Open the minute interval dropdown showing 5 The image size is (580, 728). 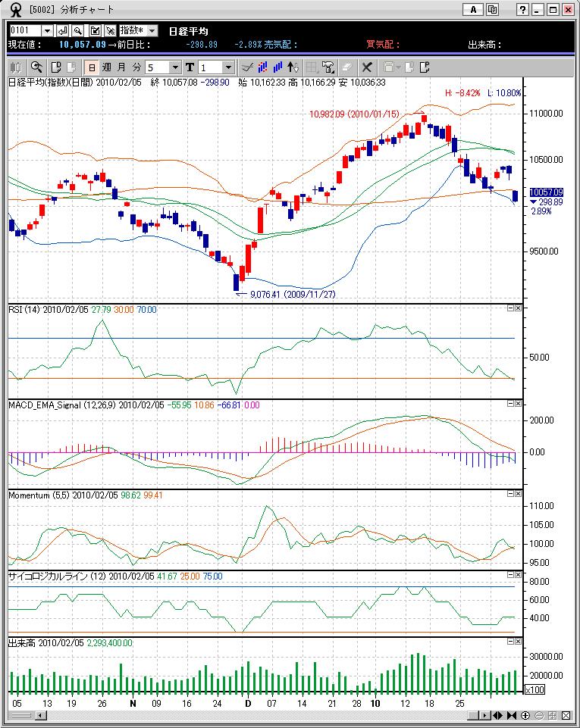pyautogui.click(x=175, y=67)
